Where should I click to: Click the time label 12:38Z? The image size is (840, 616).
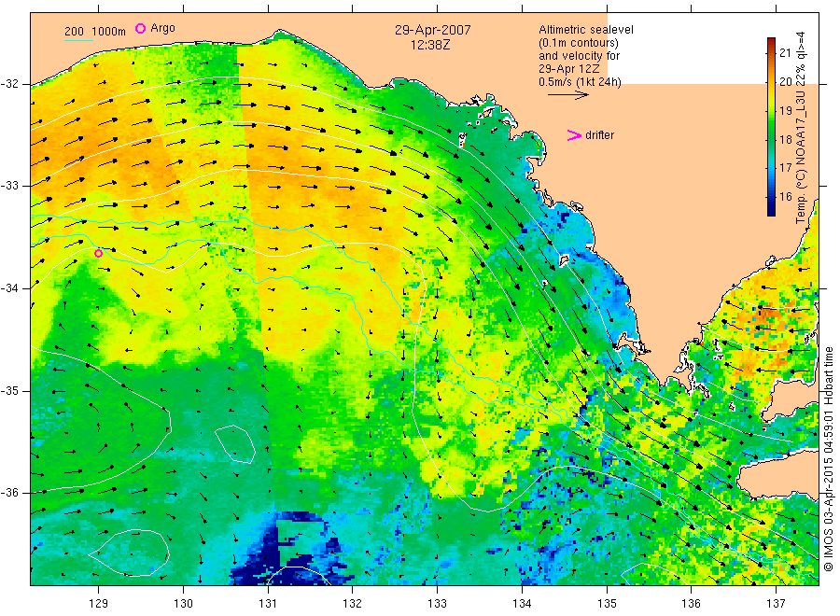click(x=430, y=45)
